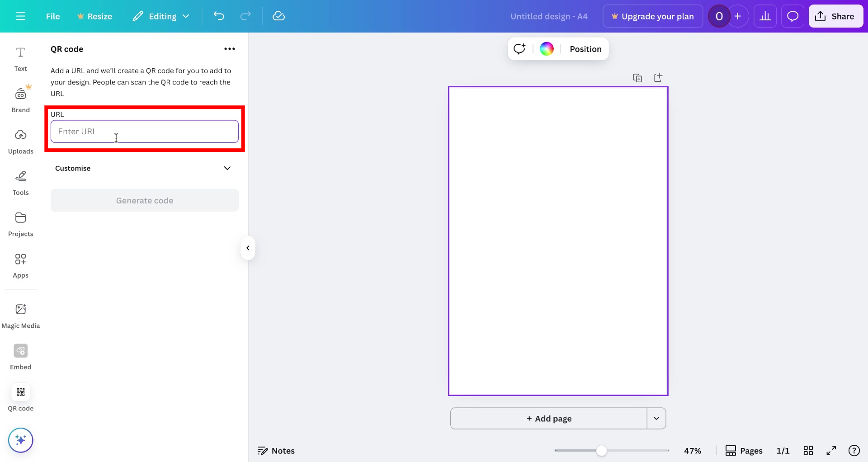This screenshot has width=868, height=462.
Task: Adjust the zoom slider at the bottom
Action: 601,450
